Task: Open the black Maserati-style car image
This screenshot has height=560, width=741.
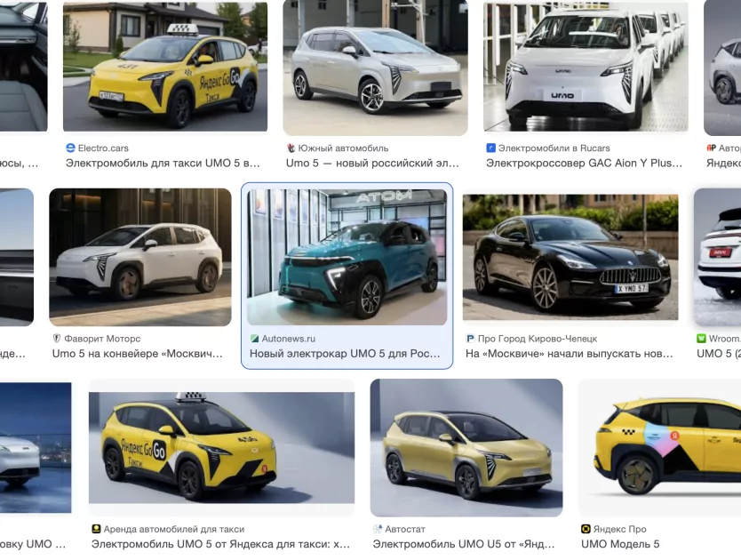Action: pos(570,257)
